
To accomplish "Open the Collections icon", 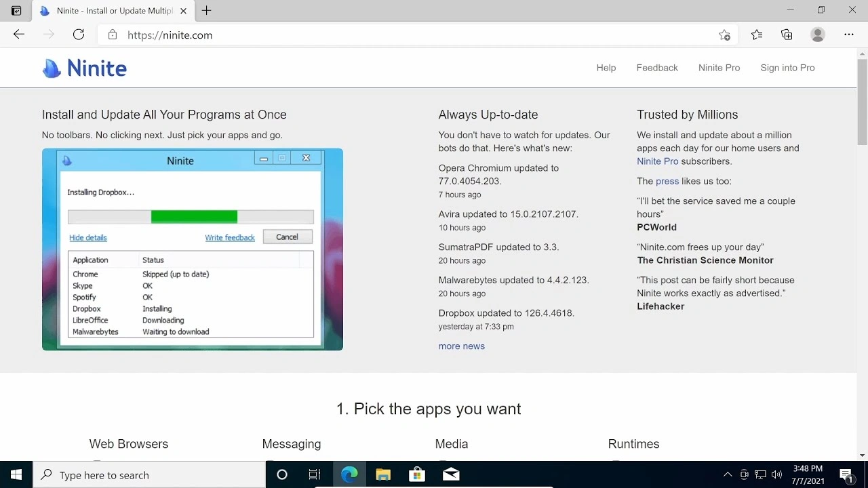I will point(787,35).
